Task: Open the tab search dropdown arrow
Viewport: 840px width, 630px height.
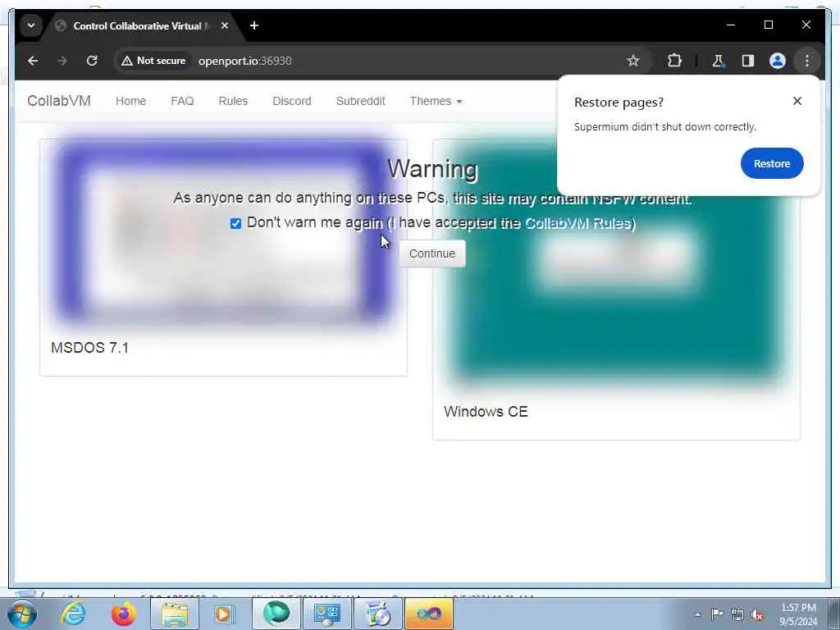Action: 31,25
